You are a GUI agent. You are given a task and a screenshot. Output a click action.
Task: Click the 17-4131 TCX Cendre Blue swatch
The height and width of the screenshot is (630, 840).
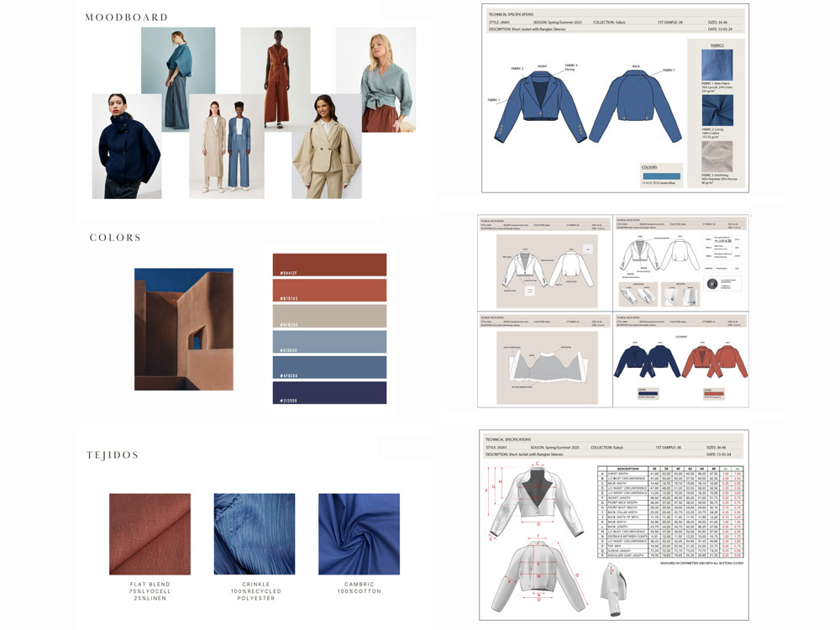click(x=661, y=176)
